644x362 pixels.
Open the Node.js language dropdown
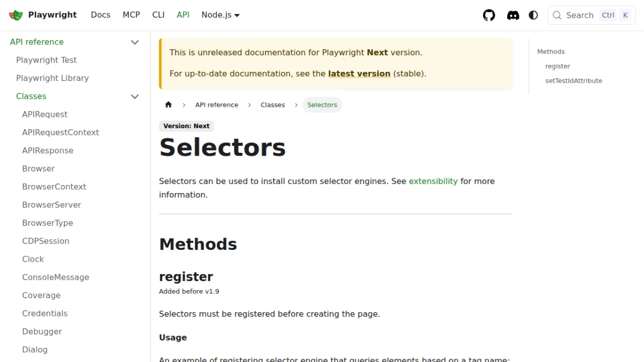221,15
